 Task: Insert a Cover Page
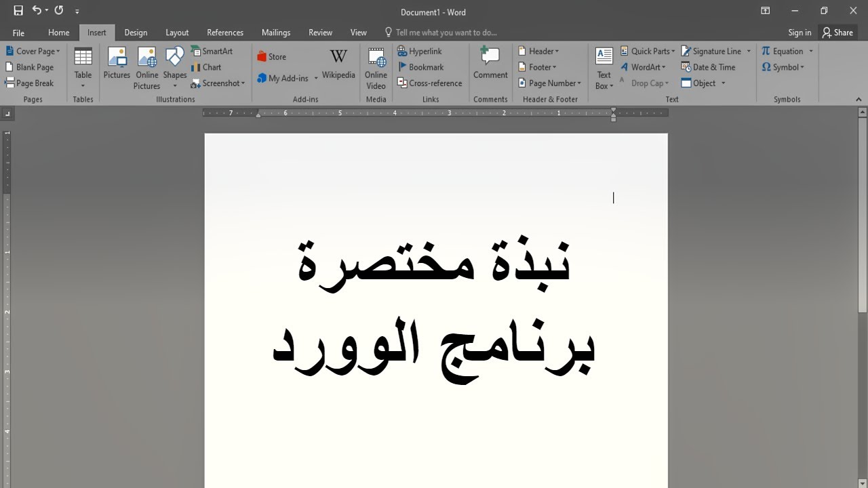33,51
